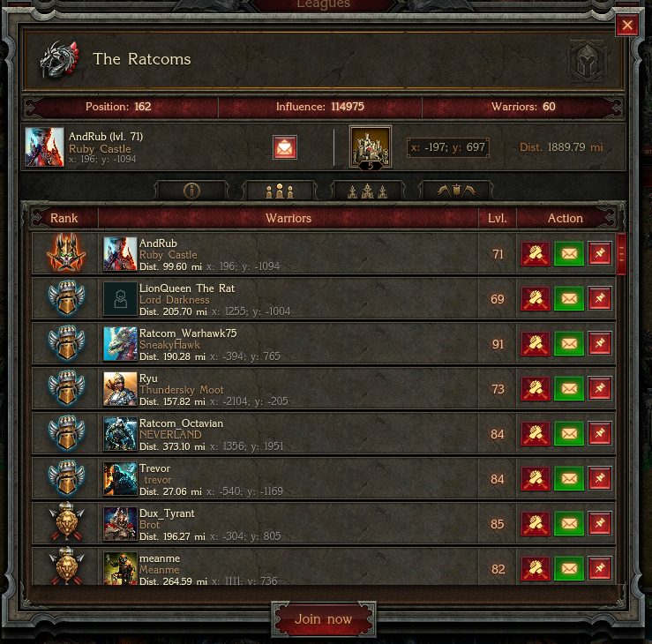Message Ratcom_Octavian with green envelope
This screenshot has width=652, height=644.
569,434
